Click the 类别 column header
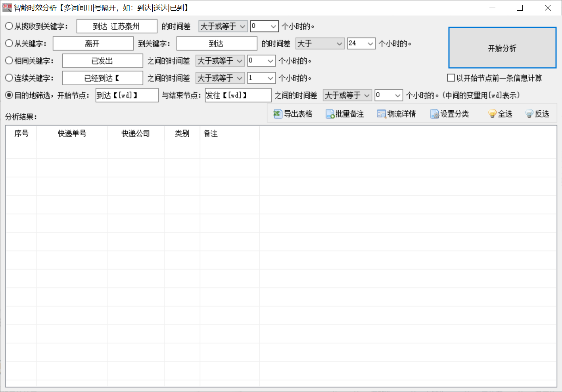 [182, 134]
